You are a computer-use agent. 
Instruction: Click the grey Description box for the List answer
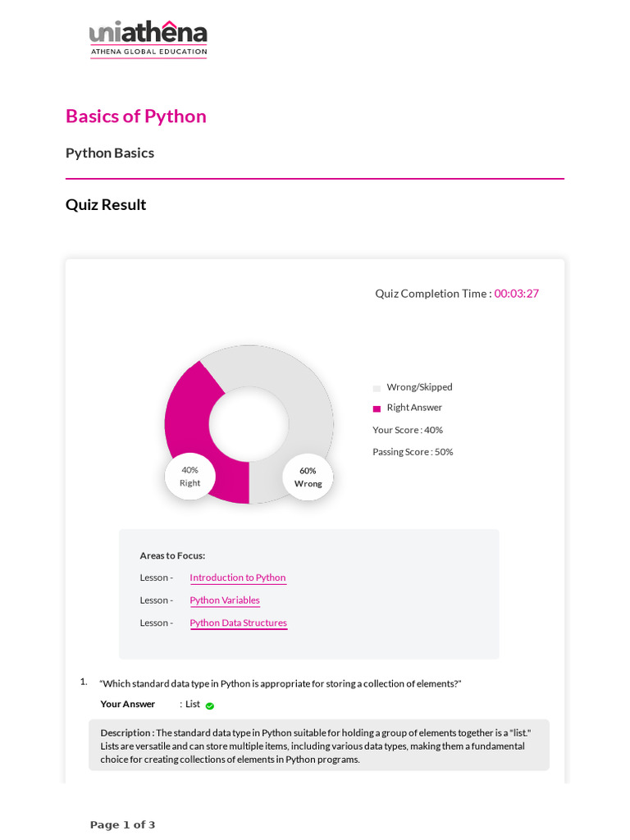pyautogui.click(x=319, y=746)
